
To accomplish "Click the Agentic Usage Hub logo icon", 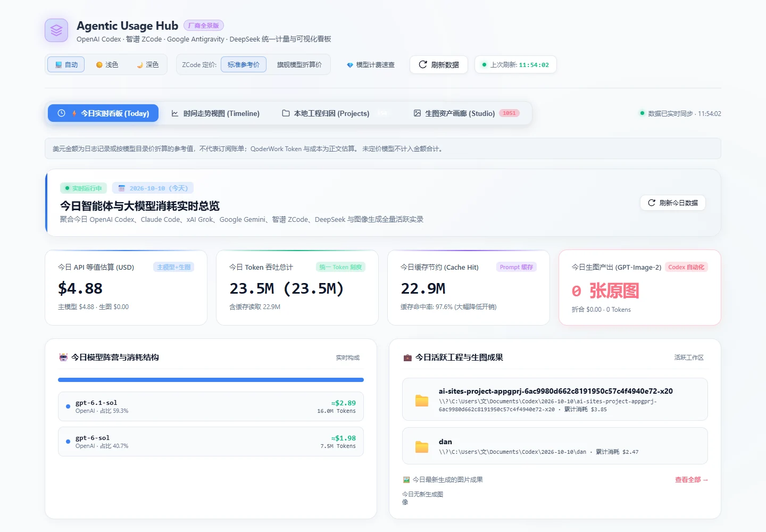I will 56,31.
